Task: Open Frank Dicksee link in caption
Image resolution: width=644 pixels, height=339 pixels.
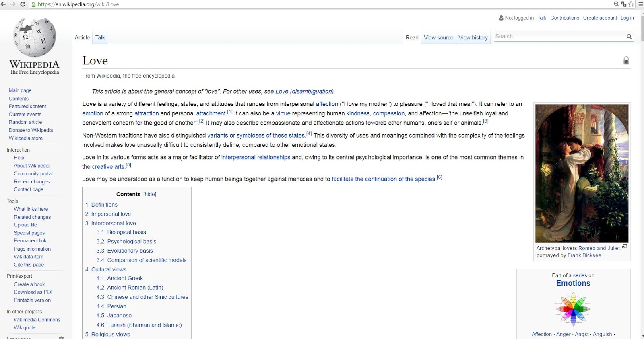Action: click(x=584, y=255)
